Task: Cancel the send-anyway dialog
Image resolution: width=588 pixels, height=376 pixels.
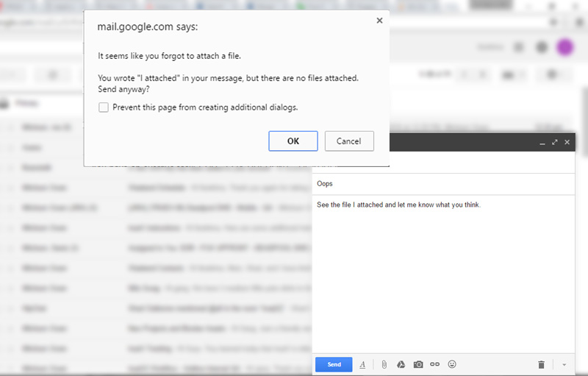Action: point(348,141)
